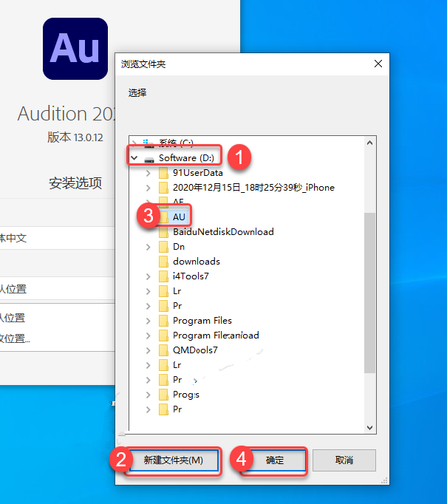The height and width of the screenshot is (504, 447).
Task: Select the Lr folder directly below QMDools7
Action: [177, 365]
